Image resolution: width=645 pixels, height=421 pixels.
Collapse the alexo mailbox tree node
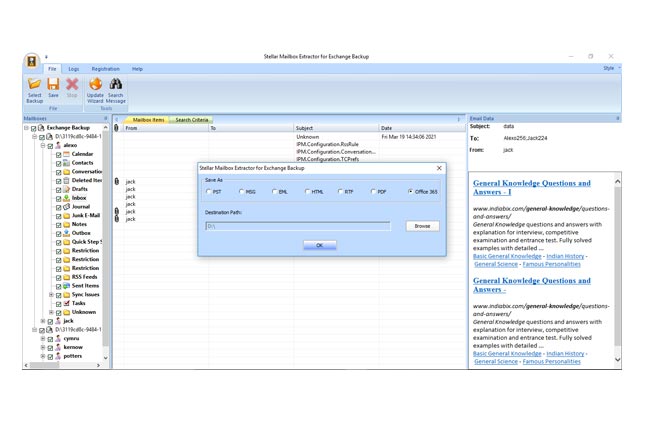pyautogui.click(x=43, y=145)
